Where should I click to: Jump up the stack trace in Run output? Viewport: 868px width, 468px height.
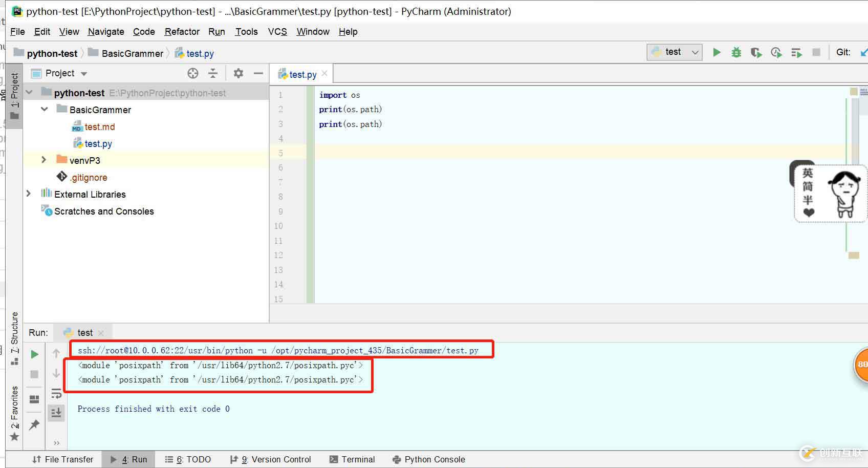(56, 353)
